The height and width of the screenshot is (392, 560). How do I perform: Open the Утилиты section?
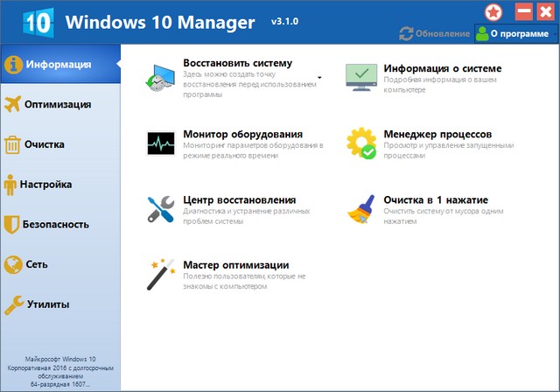60,304
